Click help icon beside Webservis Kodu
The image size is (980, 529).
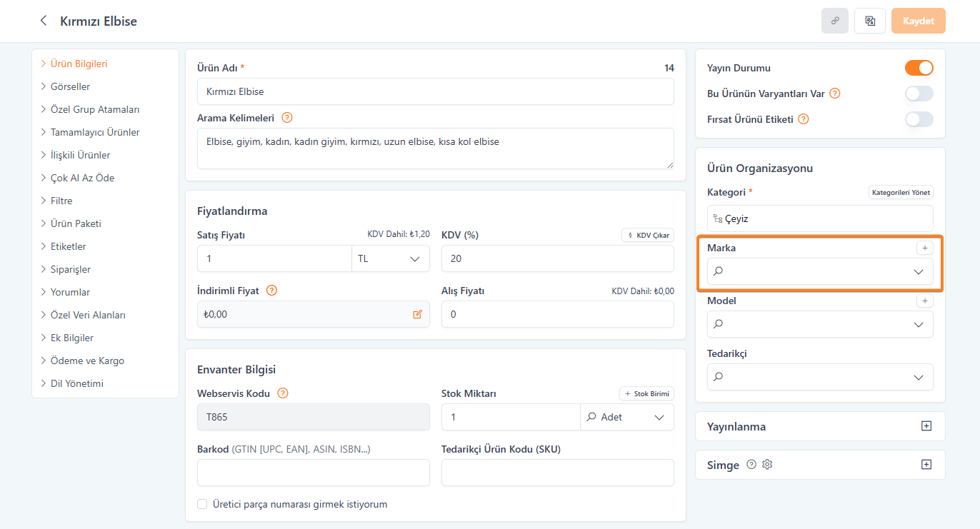coord(282,393)
